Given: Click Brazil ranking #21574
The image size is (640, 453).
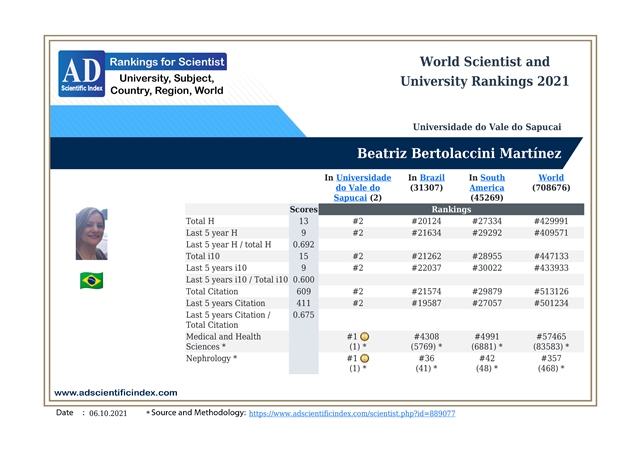Looking at the screenshot, I should point(427,291).
